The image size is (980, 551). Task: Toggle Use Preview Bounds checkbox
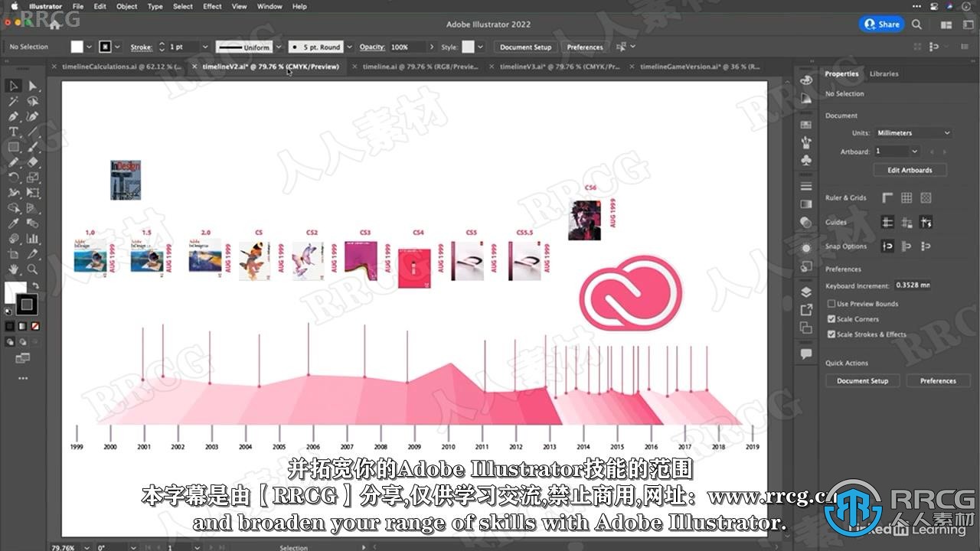831,304
